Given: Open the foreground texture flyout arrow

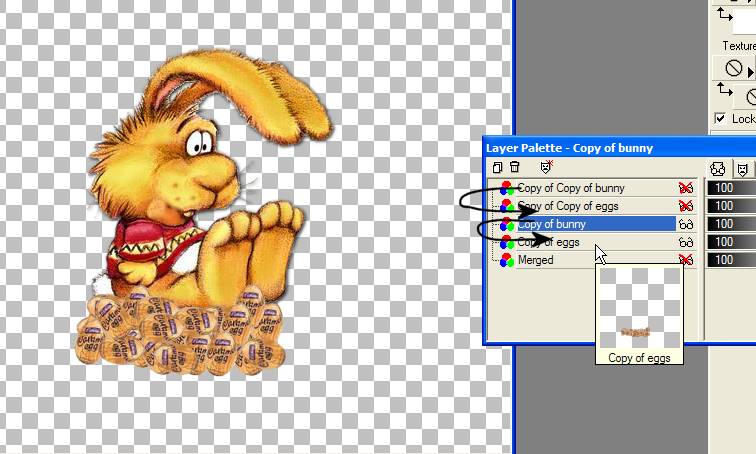Looking at the screenshot, I should 750,72.
